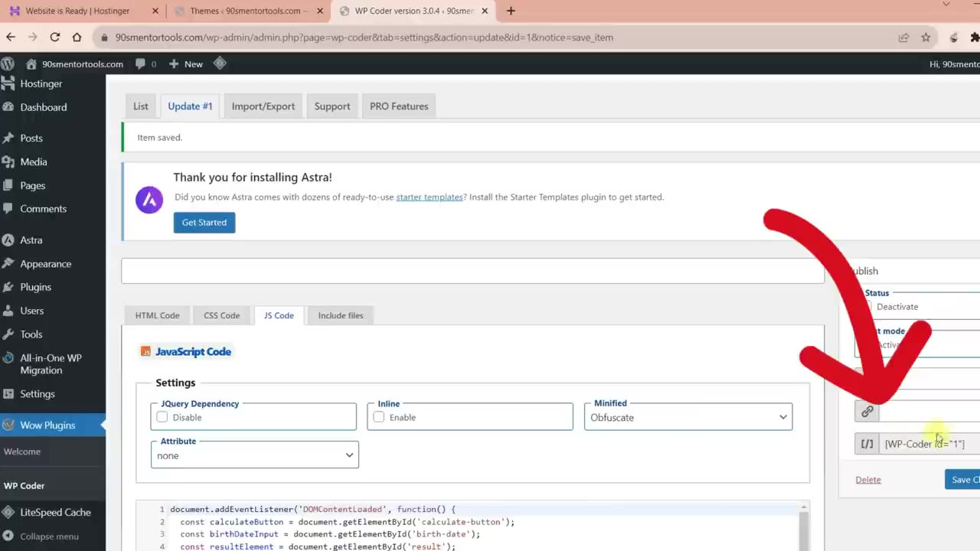This screenshot has height=551, width=980.
Task: Switch to the CSS Code tab
Action: point(221,315)
